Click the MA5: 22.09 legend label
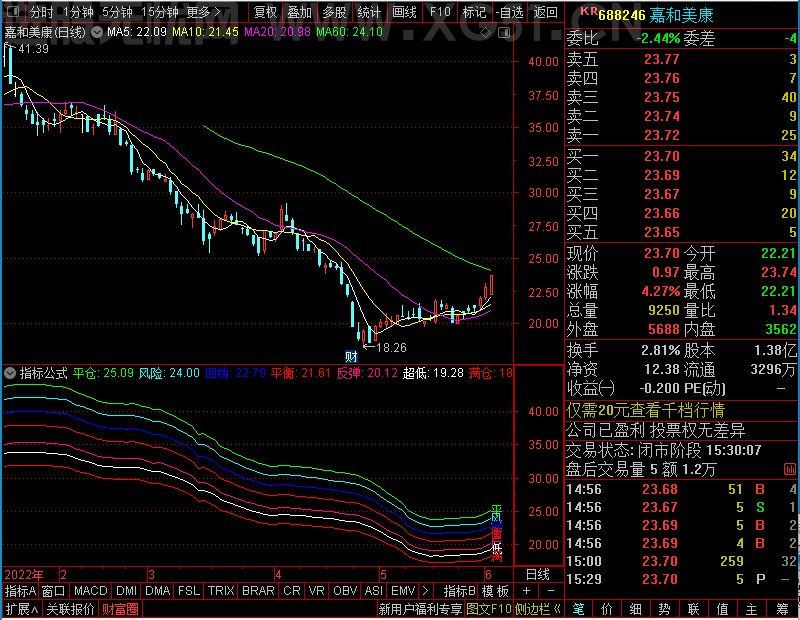 coord(137,32)
